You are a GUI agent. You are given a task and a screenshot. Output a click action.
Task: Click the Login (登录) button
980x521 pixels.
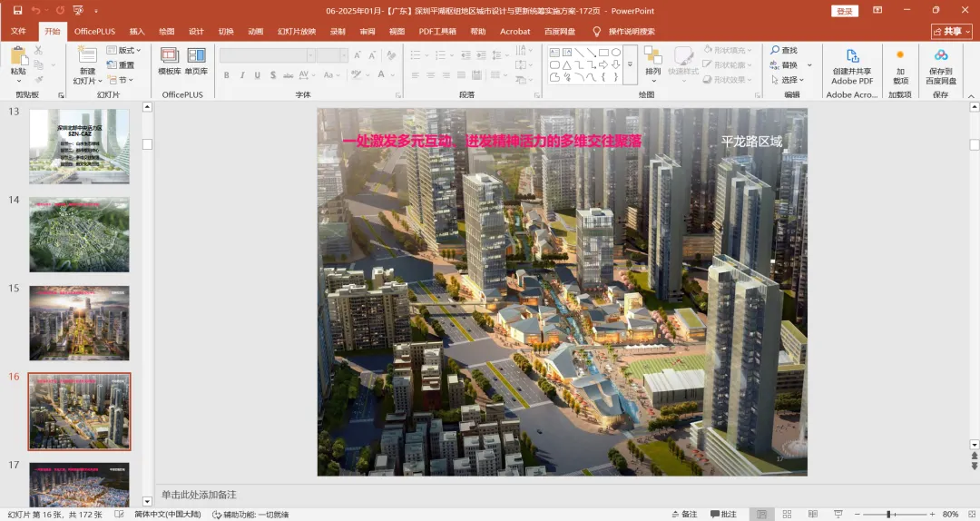coord(845,11)
